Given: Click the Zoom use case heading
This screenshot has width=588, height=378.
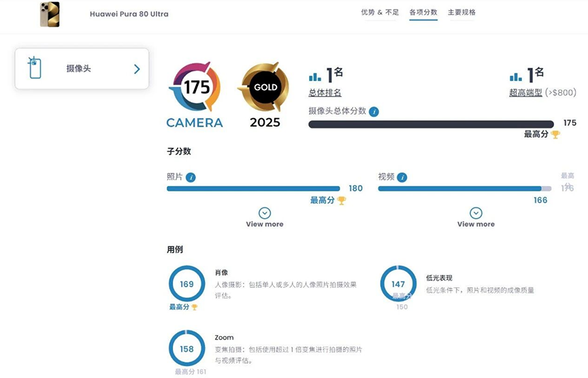Looking at the screenshot, I should point(224,338).
